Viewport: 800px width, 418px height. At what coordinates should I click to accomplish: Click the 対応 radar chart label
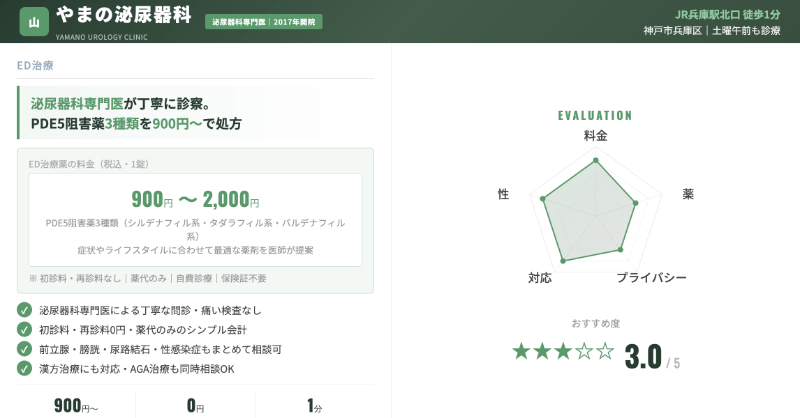pos(539,277)
